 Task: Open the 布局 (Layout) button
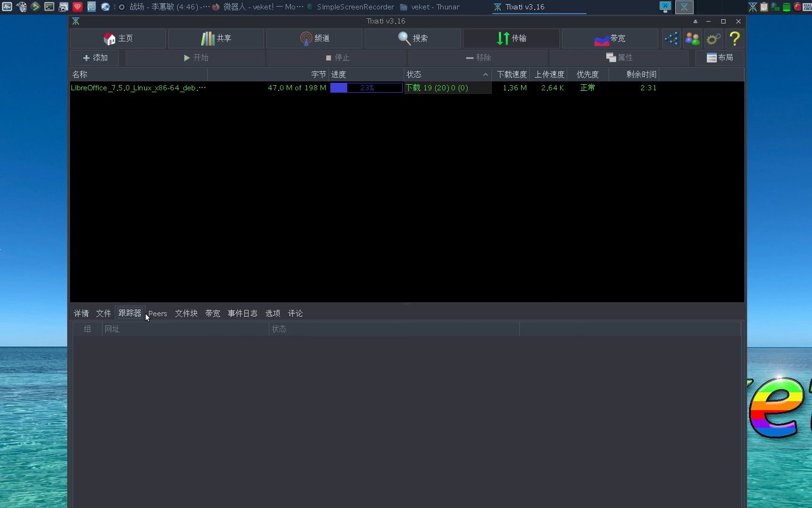click(x=720, y=58)
